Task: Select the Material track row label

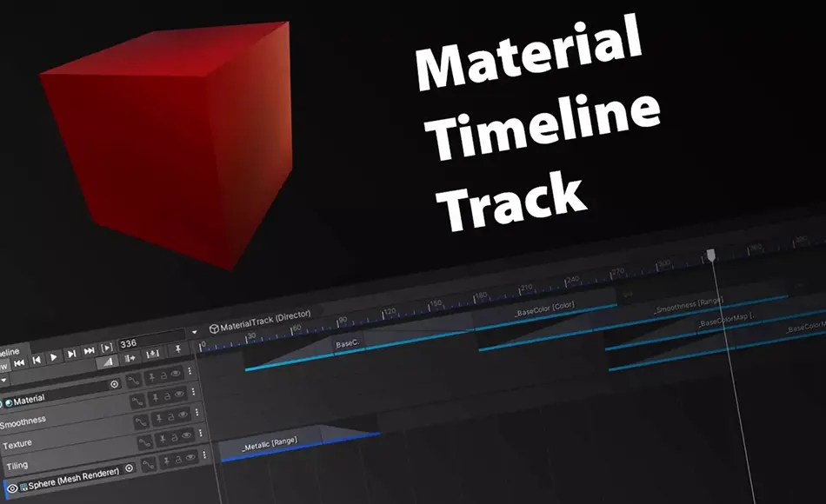Action: [29, 400]
